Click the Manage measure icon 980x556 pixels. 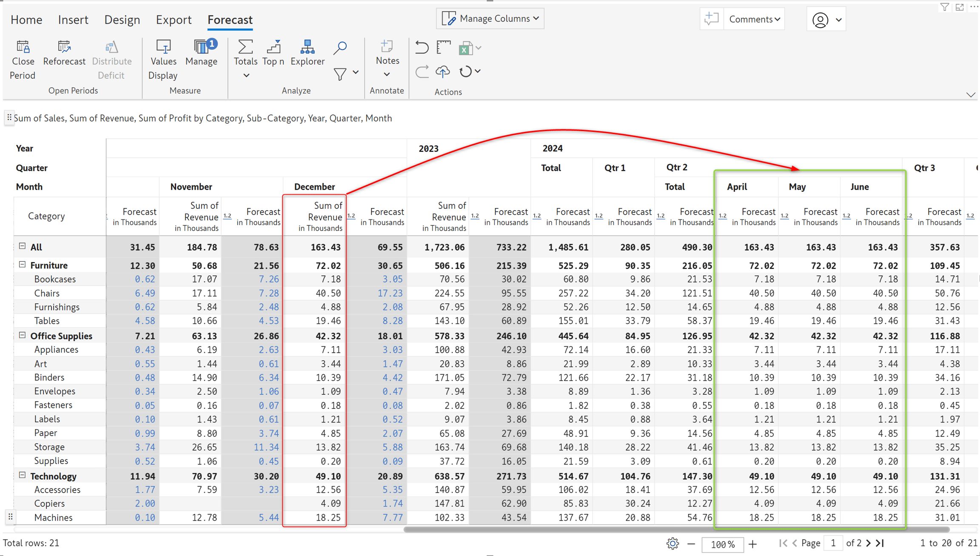click(202, 47)
